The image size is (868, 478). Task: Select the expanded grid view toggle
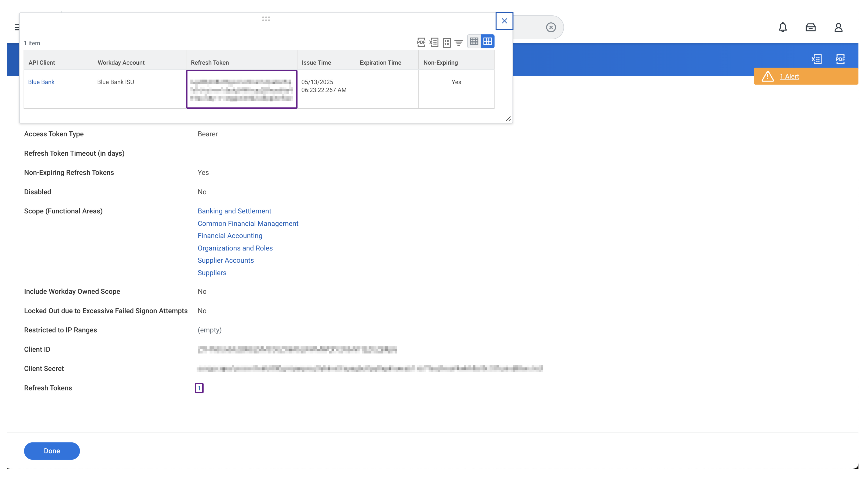pos(488,41)
